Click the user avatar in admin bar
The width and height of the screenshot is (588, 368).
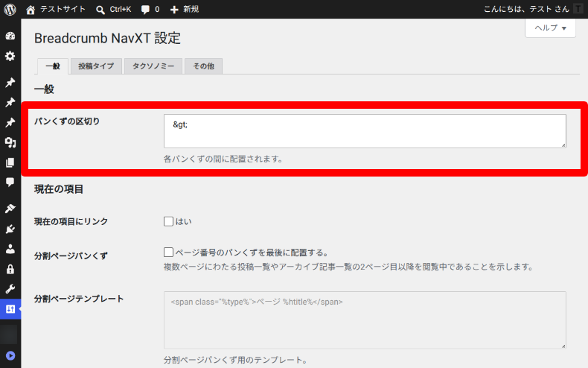coord(578,10)
